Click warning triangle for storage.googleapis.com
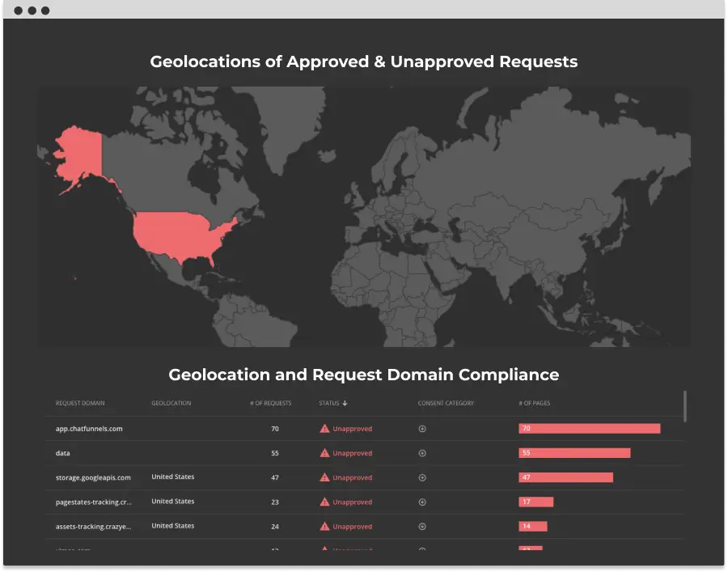 pyautogui.click(x=324, y=477)
